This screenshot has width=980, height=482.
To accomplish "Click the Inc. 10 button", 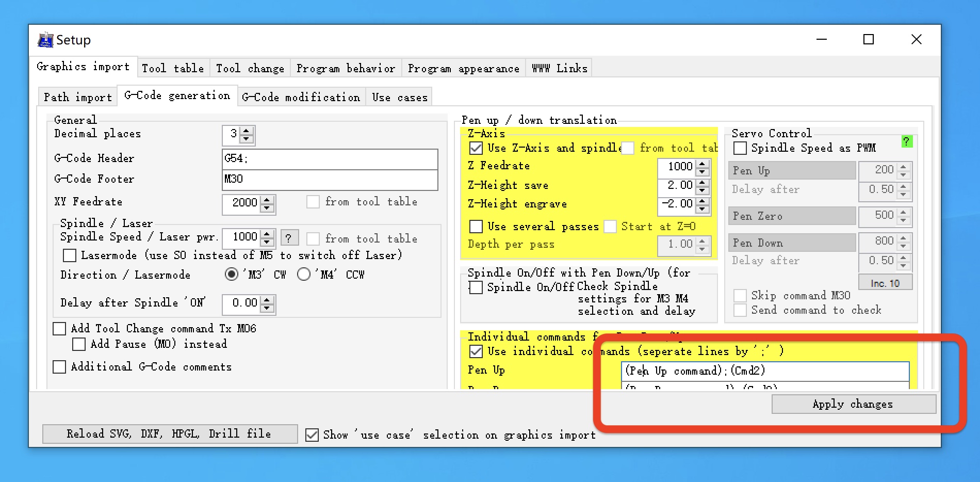I will click(x=885, y=283).
